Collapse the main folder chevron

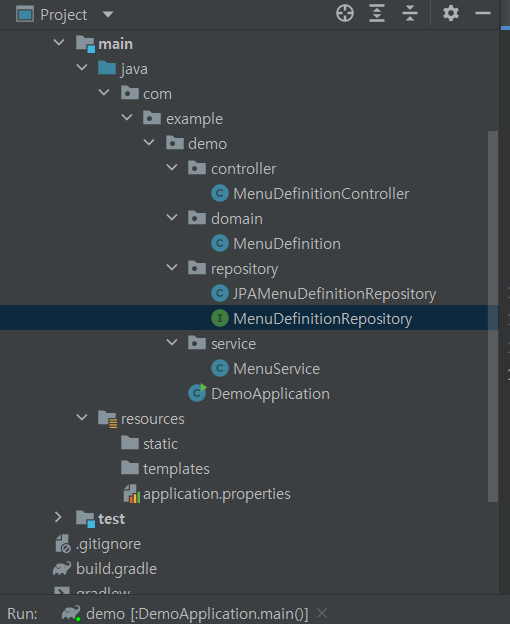[x=59, y=42]
